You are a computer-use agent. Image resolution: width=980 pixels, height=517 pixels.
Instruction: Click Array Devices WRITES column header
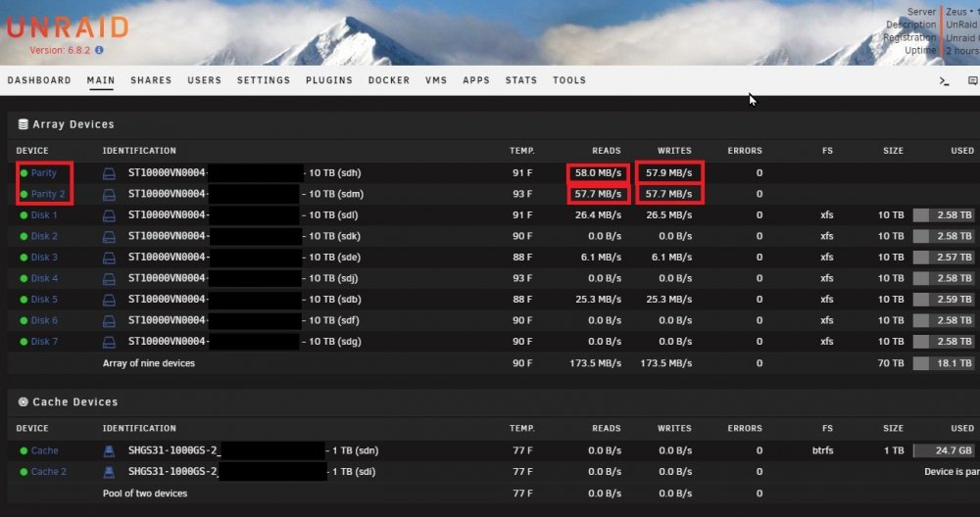tap(674, 151)
